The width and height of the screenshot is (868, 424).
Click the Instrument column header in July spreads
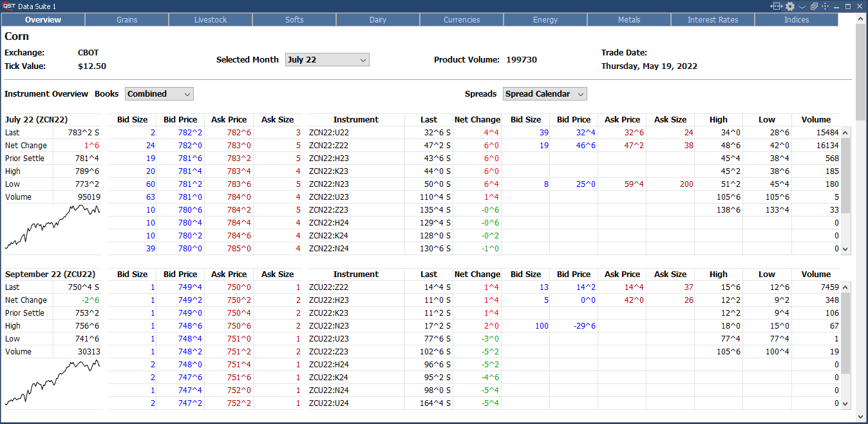[x=356, y=119]
